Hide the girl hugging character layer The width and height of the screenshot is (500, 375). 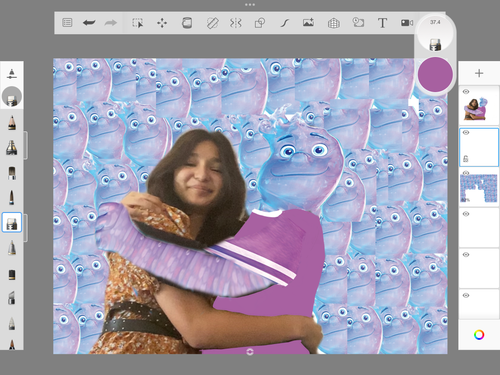tap(466, 92)
